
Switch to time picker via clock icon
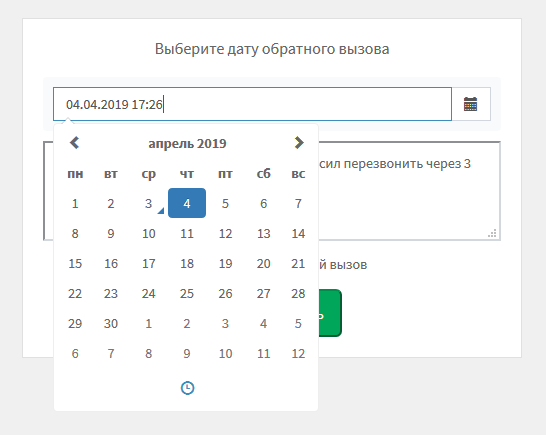[x=187, y=388]
